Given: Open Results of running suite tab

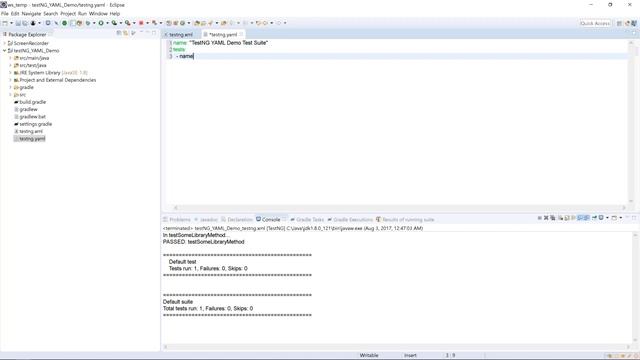Looking at the screenshot, I should click(405, 220).
